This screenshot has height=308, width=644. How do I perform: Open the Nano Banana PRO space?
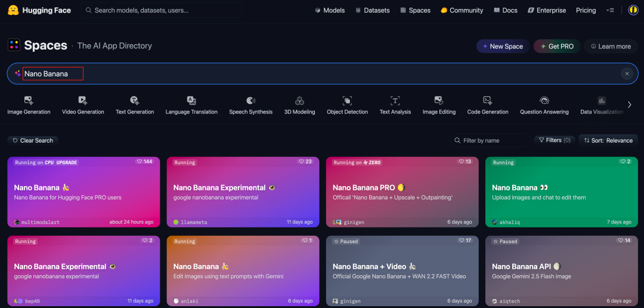click(402, 192)
